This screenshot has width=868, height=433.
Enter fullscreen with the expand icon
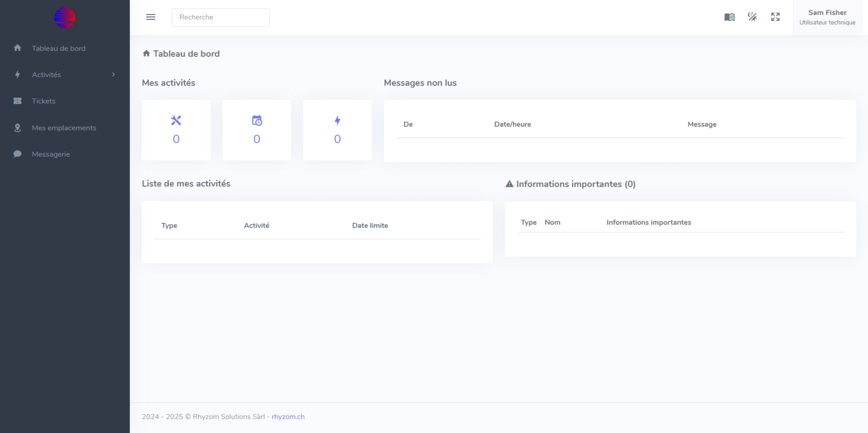775,17
